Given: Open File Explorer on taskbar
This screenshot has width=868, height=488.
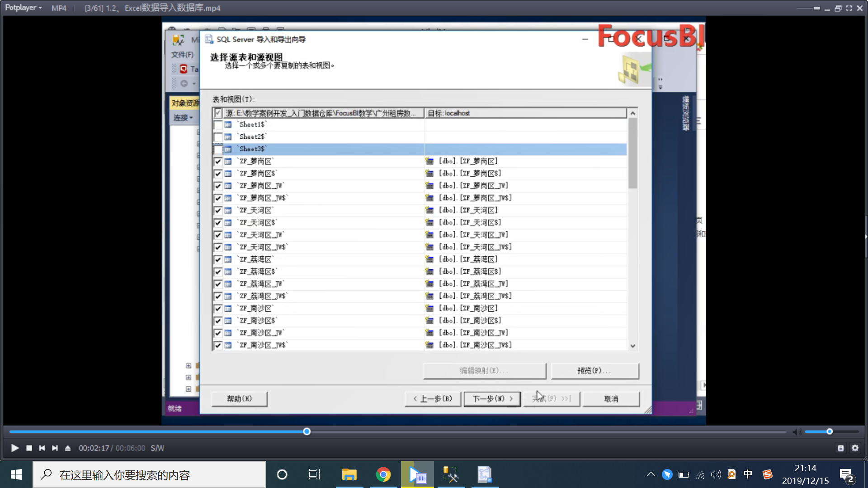Looking at the screenshot, I should click(x=349, y=474).
